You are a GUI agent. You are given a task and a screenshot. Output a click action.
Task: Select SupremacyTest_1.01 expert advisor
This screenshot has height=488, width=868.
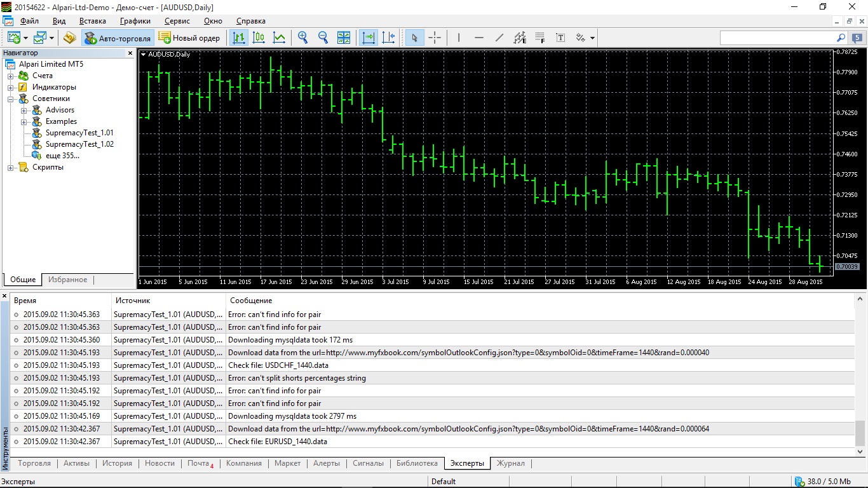[x=79, y=133]
